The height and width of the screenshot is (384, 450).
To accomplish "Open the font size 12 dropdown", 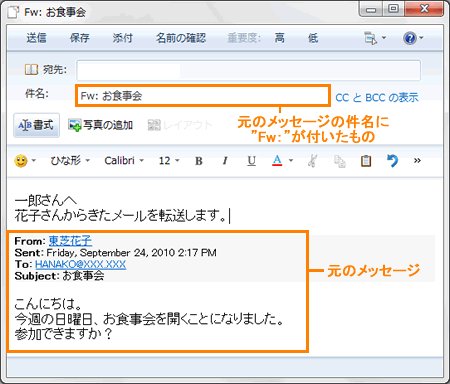I will pos(169,161).
